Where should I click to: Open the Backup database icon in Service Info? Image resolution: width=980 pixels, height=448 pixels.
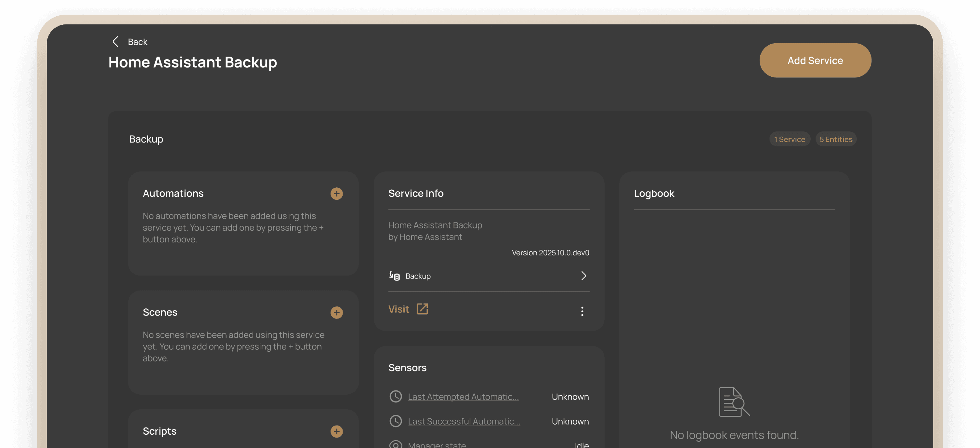pyautogui.click(x=395, y=276)
